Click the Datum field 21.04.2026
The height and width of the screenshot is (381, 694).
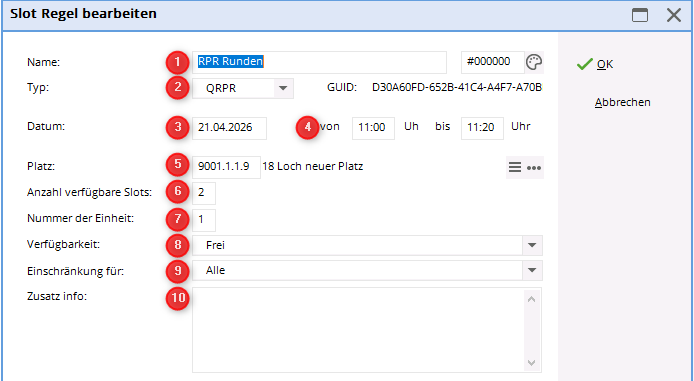229,128
